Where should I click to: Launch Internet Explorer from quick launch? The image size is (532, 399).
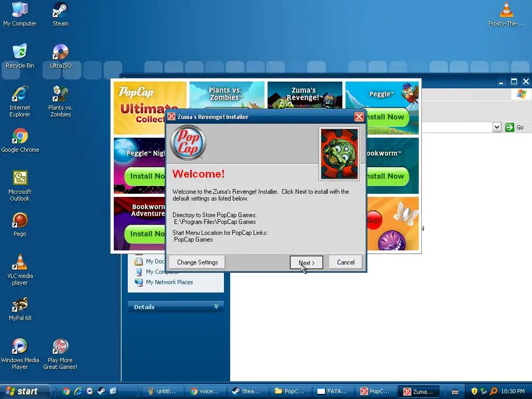(78, 391)
